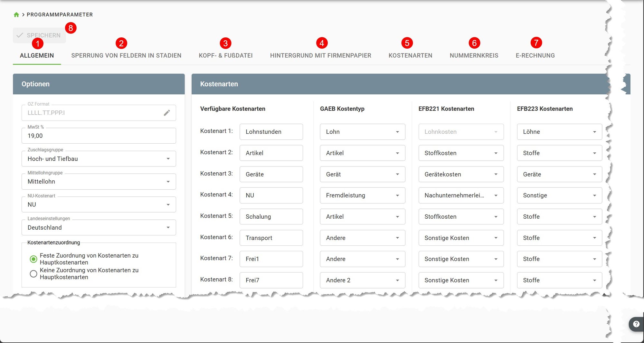
Task: Open the Kostenarten tab
Action: [x=410, y=55]
